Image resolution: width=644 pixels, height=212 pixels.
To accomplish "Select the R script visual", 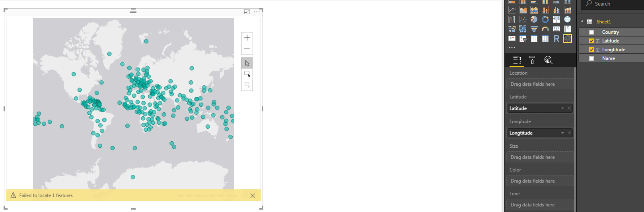I will (x=556, y=39).
